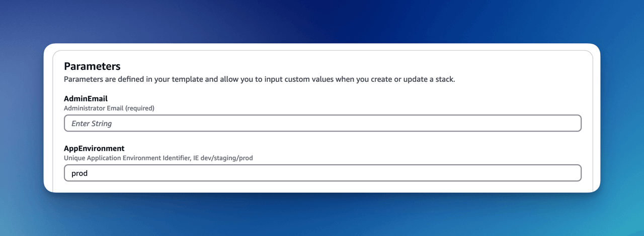
Task: Click the AppEnvironment field containing prod
Action: pos(323,173)
